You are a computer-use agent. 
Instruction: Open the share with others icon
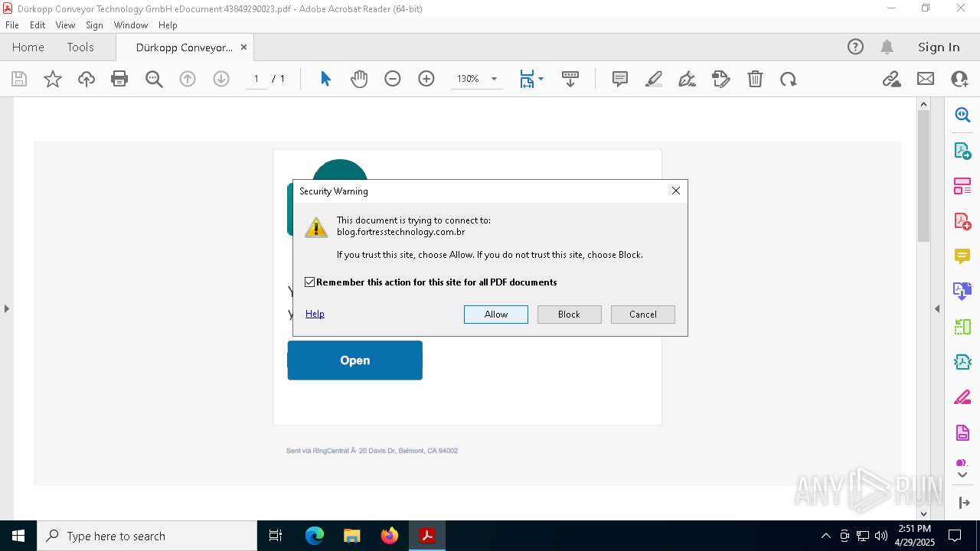[959, 79]
